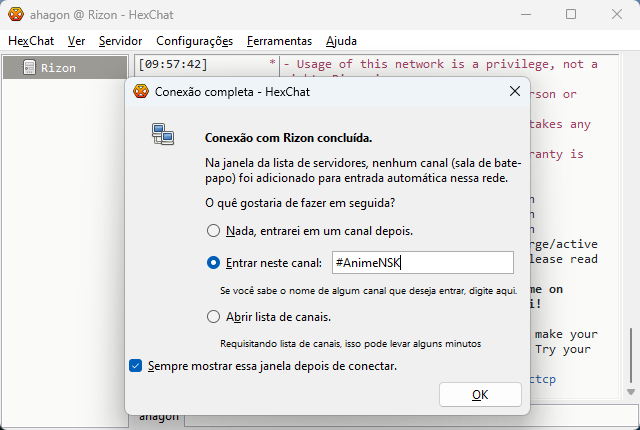This screenshot has width=640, height=430.
Task: Click the ahagon nickname button below chat
Action: (x=159, y=418)
